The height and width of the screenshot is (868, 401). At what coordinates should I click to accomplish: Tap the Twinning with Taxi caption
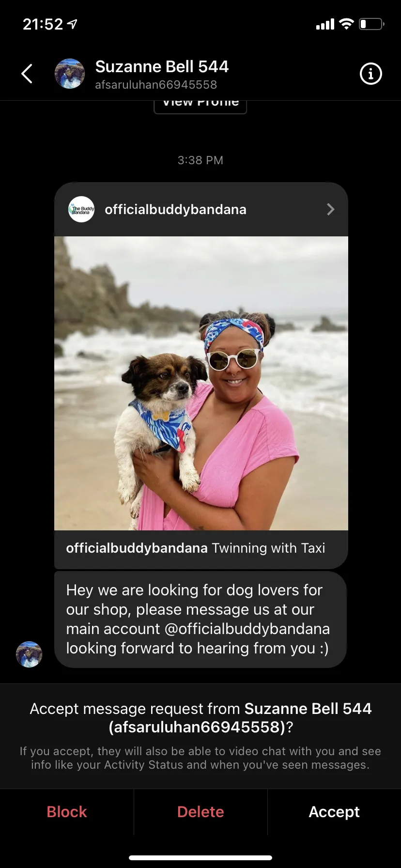tap(268, 548)
